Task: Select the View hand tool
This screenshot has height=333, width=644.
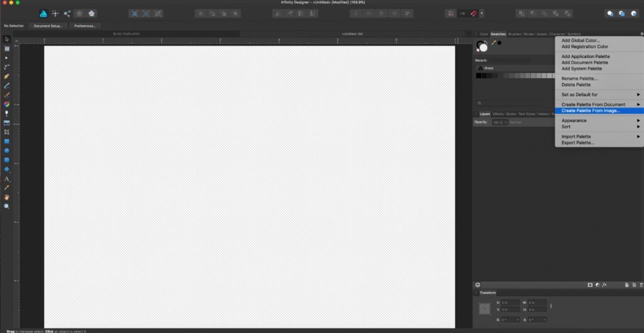Action: [6, 197]
